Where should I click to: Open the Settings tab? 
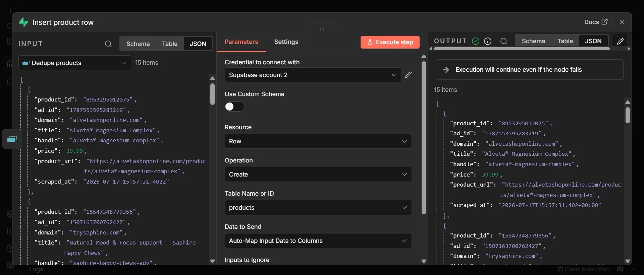click(x=286, y=42)
